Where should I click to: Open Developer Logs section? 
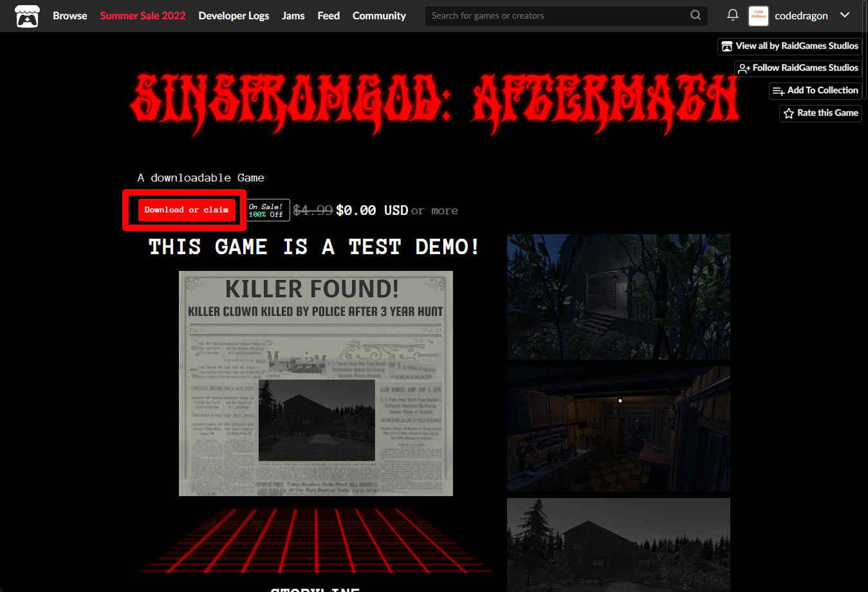point(234,15)
